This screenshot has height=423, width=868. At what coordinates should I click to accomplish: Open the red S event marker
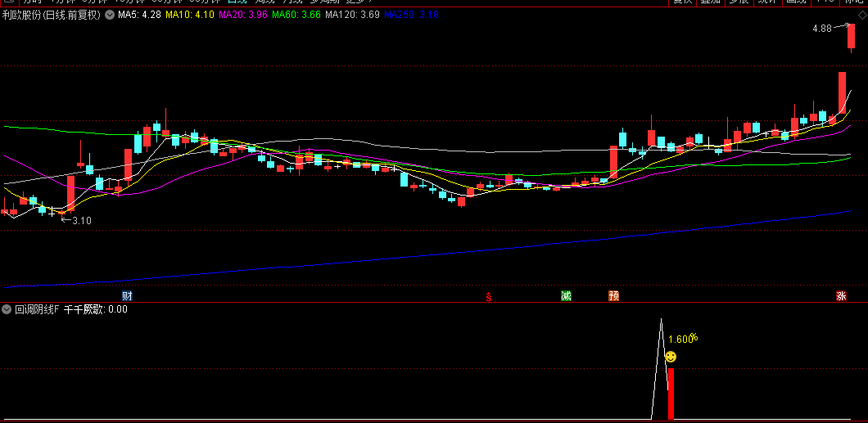[x=488, y=297]
